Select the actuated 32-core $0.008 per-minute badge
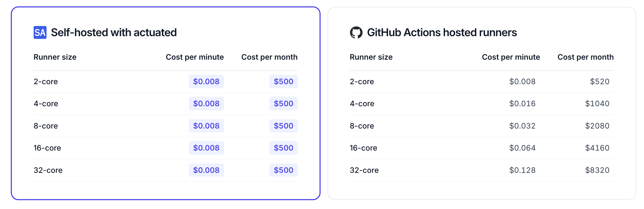The image size is (644, 209). pyautogui.click(x=206, y=170)
